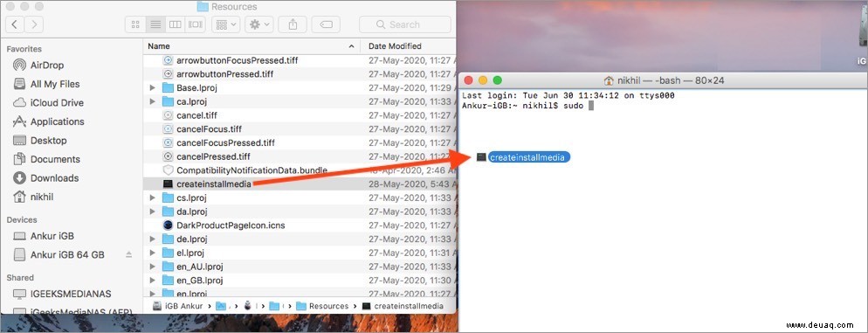Click createinstallmedia in the path bar

403,306
